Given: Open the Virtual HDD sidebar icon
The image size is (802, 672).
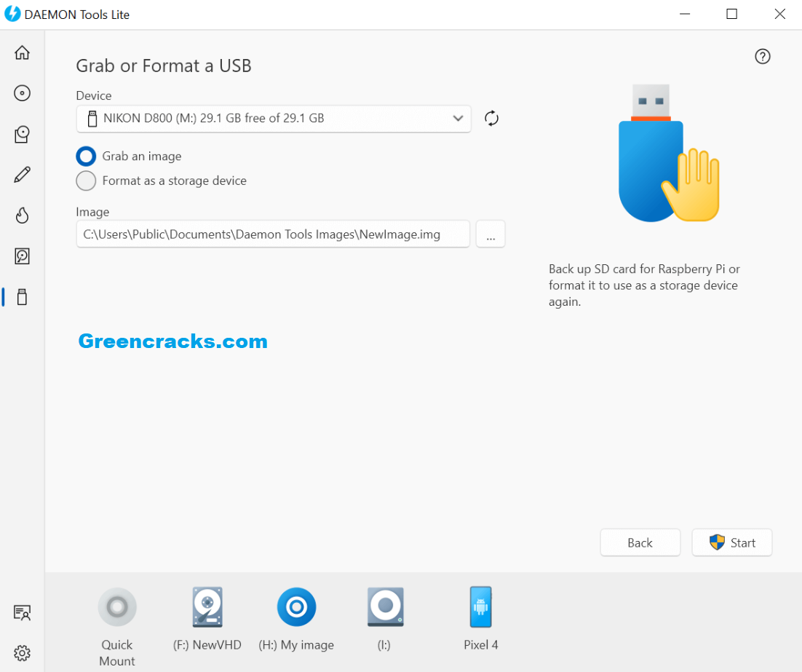Looking at the screenshot, I should pyautogui.click(x=22, y=256).
